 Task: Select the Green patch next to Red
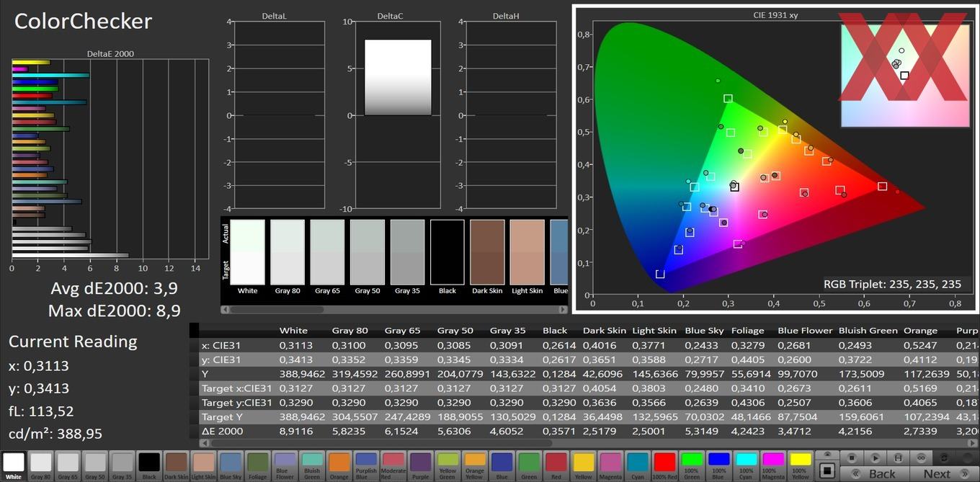pos(529,465)
